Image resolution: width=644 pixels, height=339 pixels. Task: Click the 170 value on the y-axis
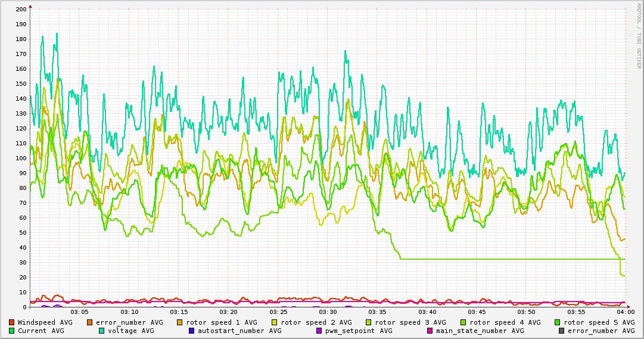(x=21, y=54)
